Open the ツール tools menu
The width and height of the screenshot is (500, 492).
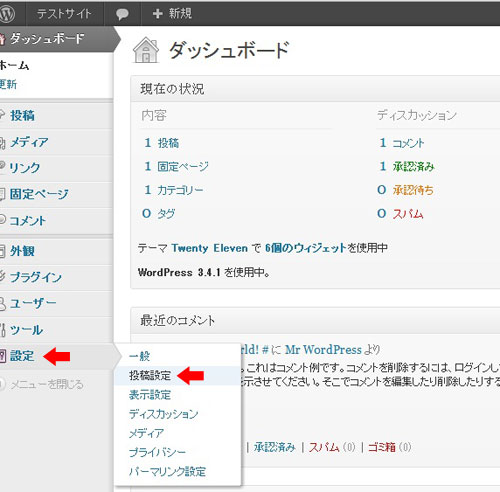tap(26, 330)
